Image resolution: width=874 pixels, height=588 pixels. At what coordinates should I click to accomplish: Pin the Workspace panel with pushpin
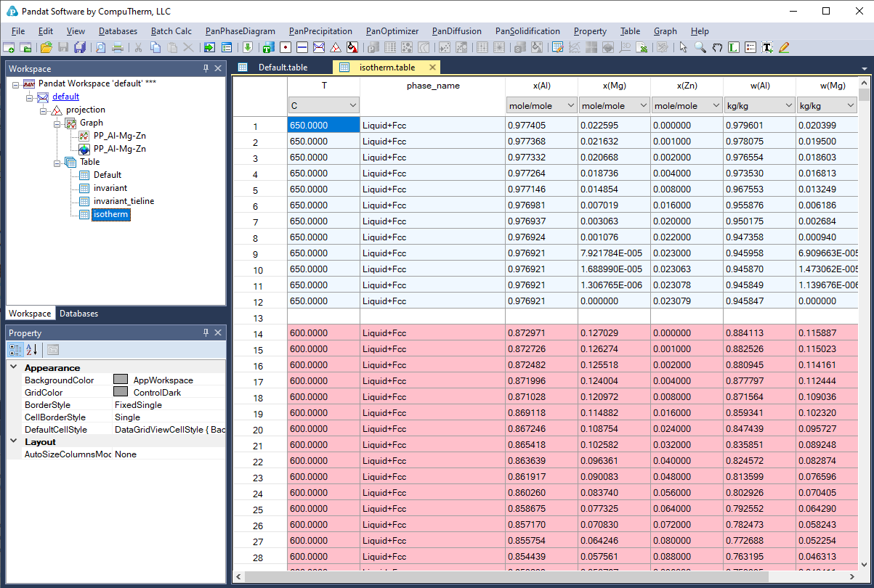click(206, 68)
